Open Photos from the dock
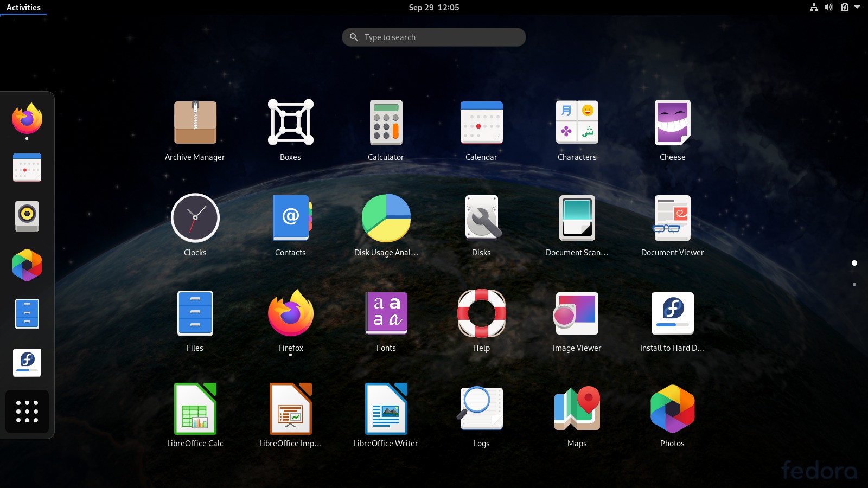The height and width of the screenshot is (488, 868). pos(27,265)
